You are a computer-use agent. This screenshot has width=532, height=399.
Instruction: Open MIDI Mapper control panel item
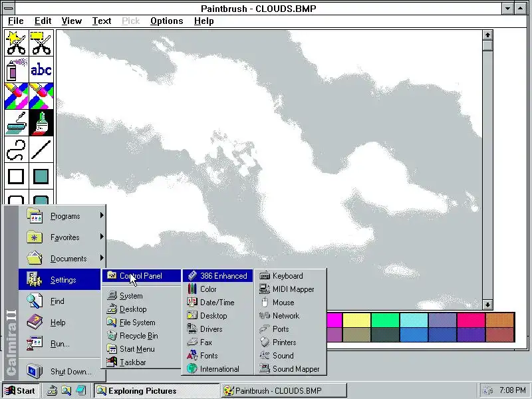[291, 289]
